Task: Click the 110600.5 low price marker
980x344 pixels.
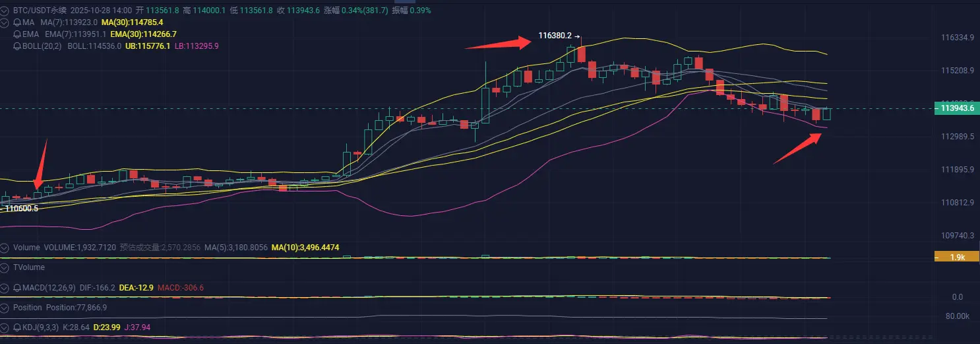Action: pos(22,208)
